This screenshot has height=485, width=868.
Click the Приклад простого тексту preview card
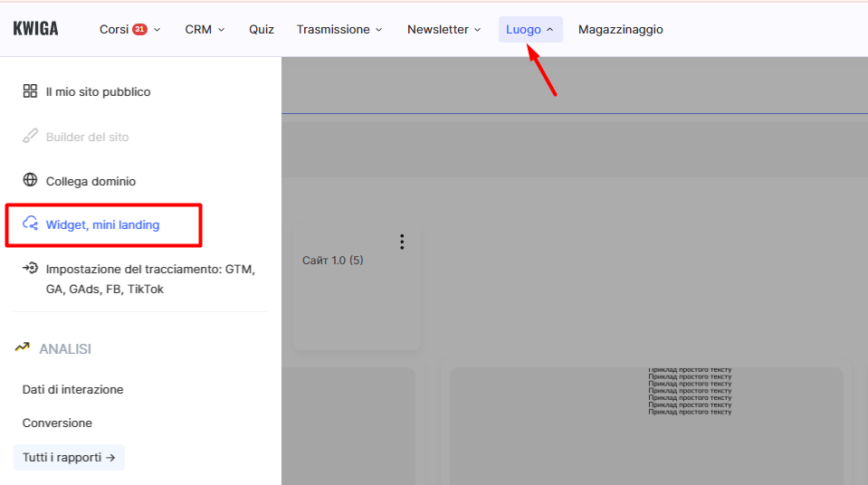pyautogui.click(x=646, y=426)
